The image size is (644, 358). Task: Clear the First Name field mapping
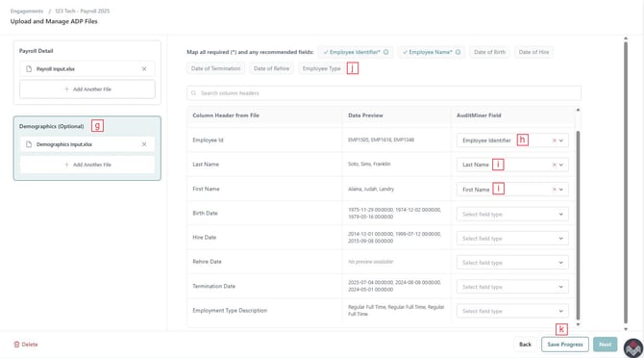point(554,190)
